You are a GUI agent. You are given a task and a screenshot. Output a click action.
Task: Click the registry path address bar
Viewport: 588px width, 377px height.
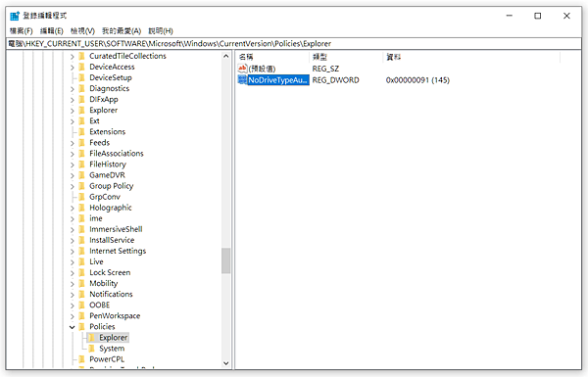click(294, 44)
